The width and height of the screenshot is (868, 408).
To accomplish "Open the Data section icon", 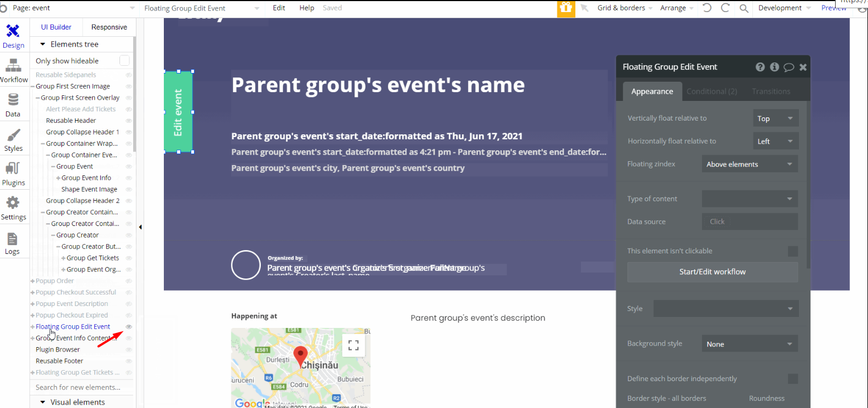I will [x=13, y=99].
